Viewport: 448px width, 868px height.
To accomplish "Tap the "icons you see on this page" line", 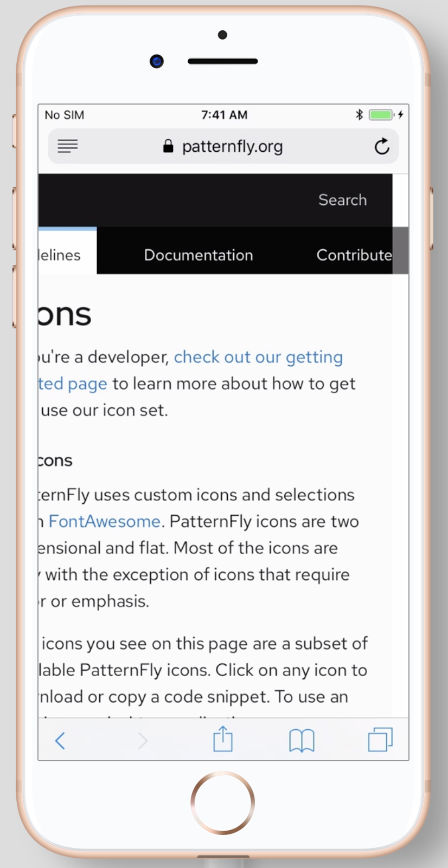I will 204,643.
